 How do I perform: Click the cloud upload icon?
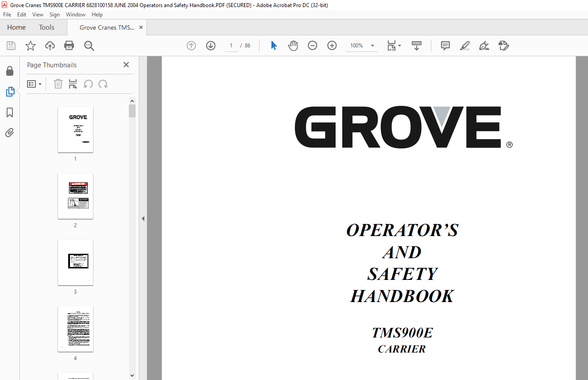[50, 46]
